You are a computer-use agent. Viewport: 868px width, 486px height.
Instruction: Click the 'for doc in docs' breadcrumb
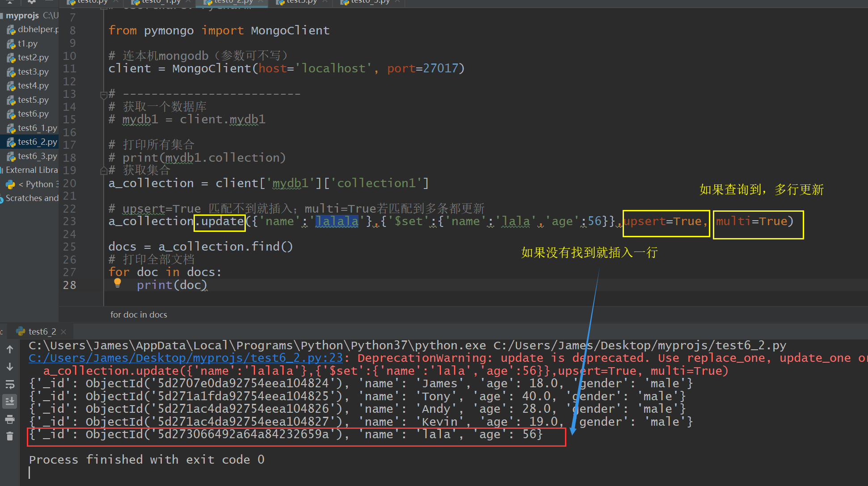point(139,314)
